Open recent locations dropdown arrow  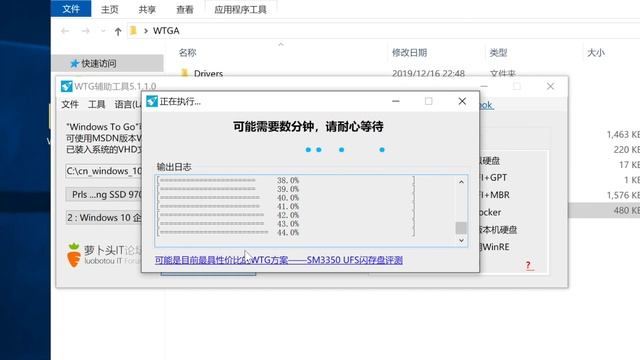[x=103, y=31]
